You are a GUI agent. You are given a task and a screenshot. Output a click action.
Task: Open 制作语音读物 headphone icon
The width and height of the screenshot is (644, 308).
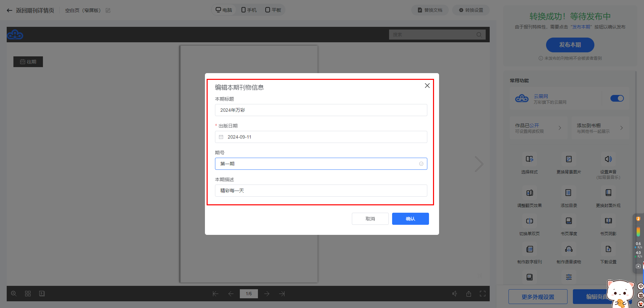(x=569, y=249)
